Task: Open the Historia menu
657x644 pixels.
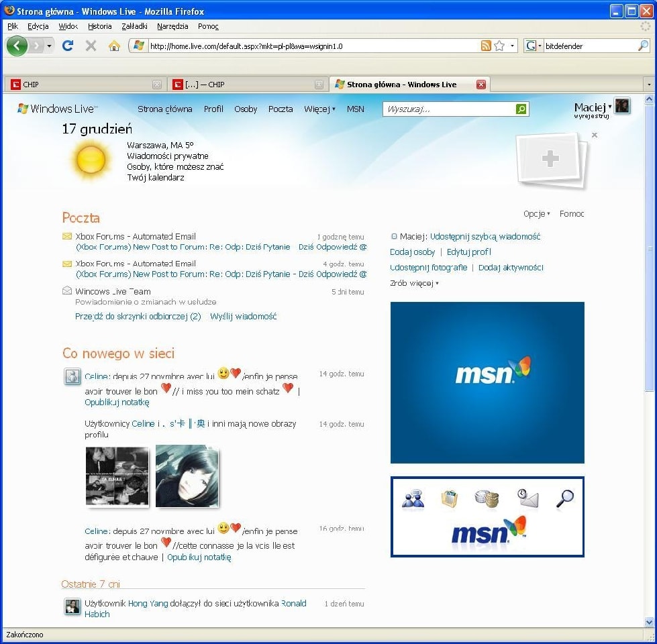Action: point(100,26)
